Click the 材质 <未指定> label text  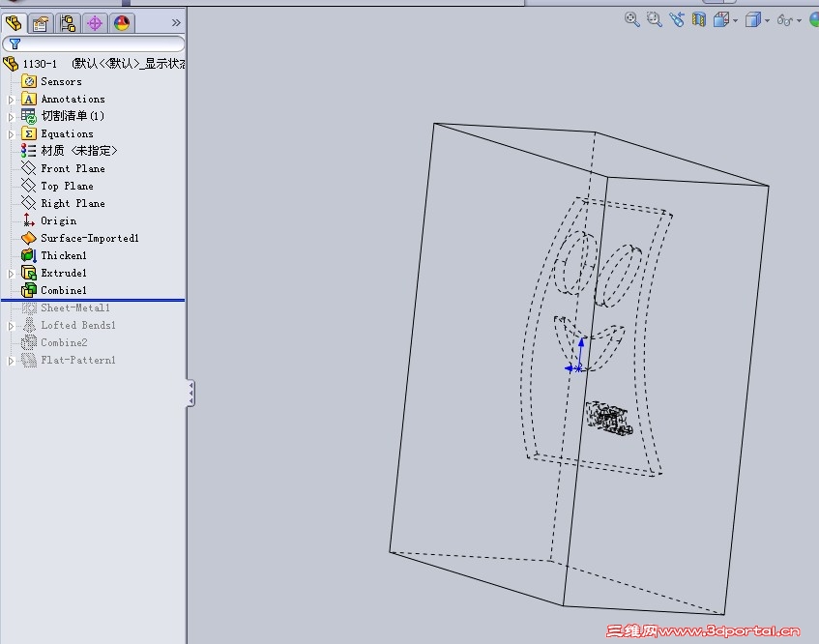coord(79,151)
